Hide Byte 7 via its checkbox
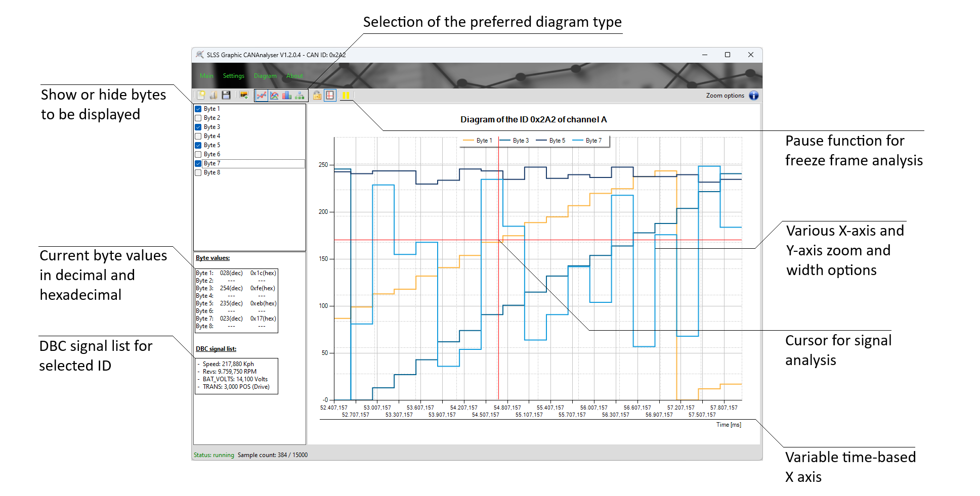The width and height of the screenshot is (980, 496). click(x=198, y=163)
